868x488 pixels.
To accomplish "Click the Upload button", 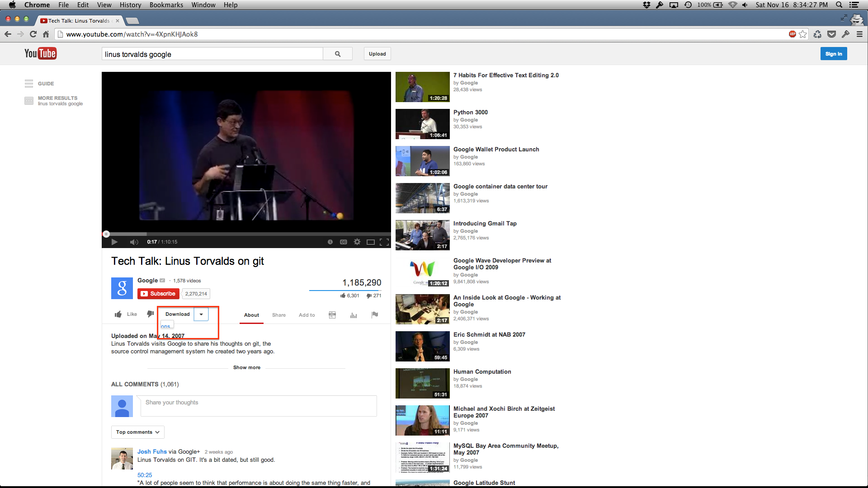I will pos(377,54).
